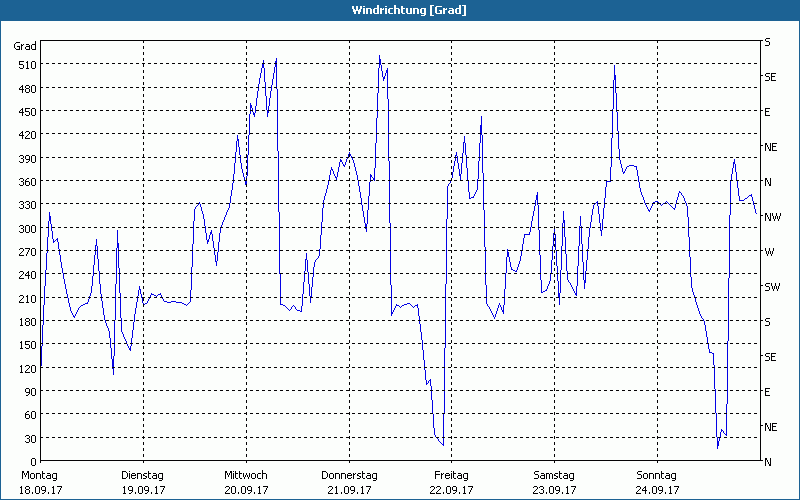
Task: Click the Freitag day label
Action: (x=451, y=475)
